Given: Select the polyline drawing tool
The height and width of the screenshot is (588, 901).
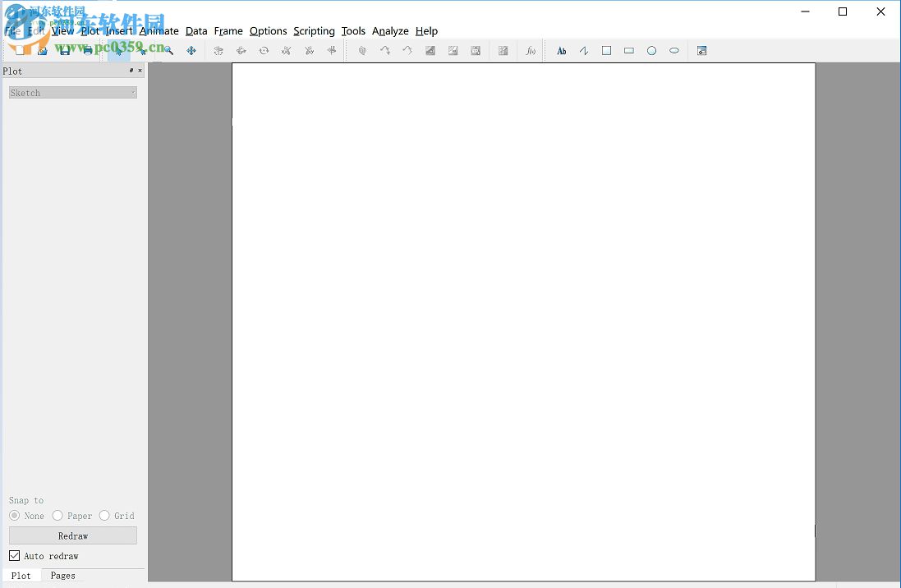Looking at the screenshot, I should click(x=584, y=51).
